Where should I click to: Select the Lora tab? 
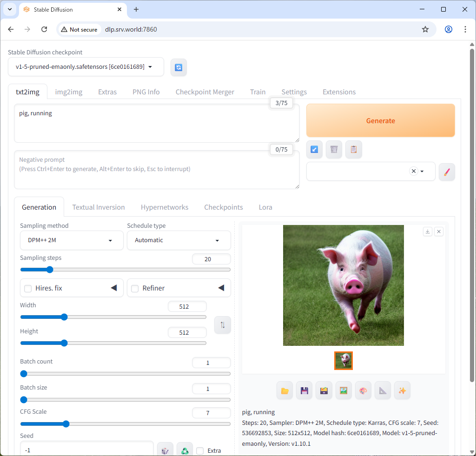265,207
